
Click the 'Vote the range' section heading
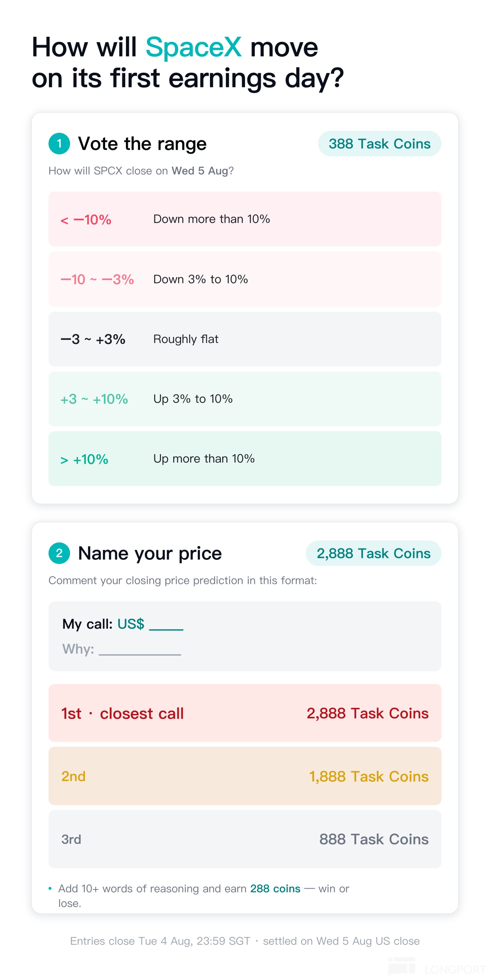point(142,144)
